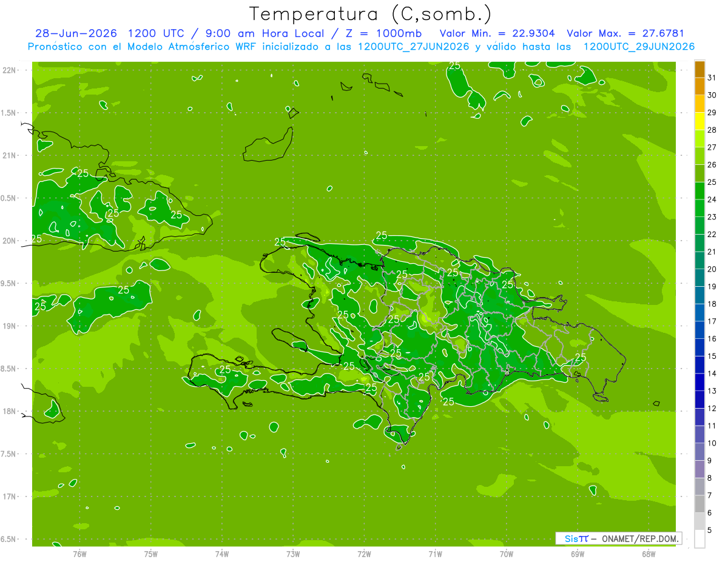The width and height of the screenshot is (728, 562).
Task: Pick the gray swatch between 6 and 7
Action: click(699, 504)
